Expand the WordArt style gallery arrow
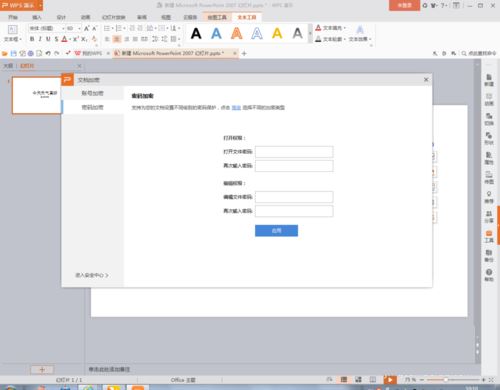The image size is (500, 390). click(310, 33)
